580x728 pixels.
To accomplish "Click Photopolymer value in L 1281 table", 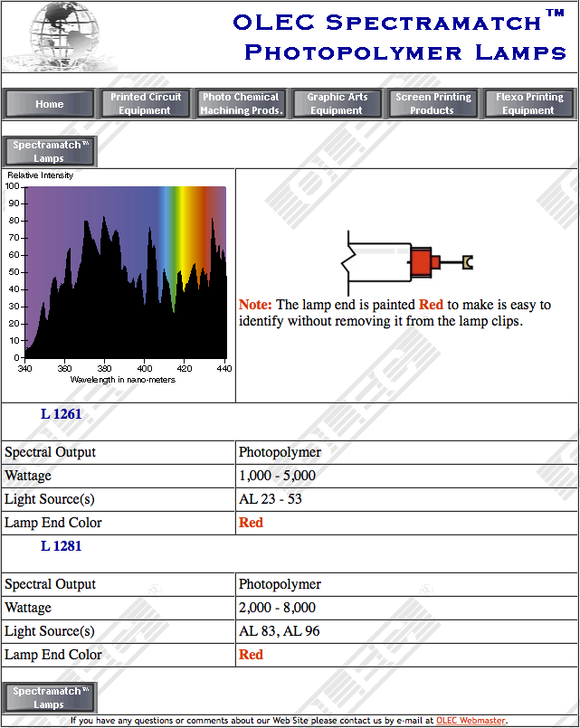I will (280, 584).
